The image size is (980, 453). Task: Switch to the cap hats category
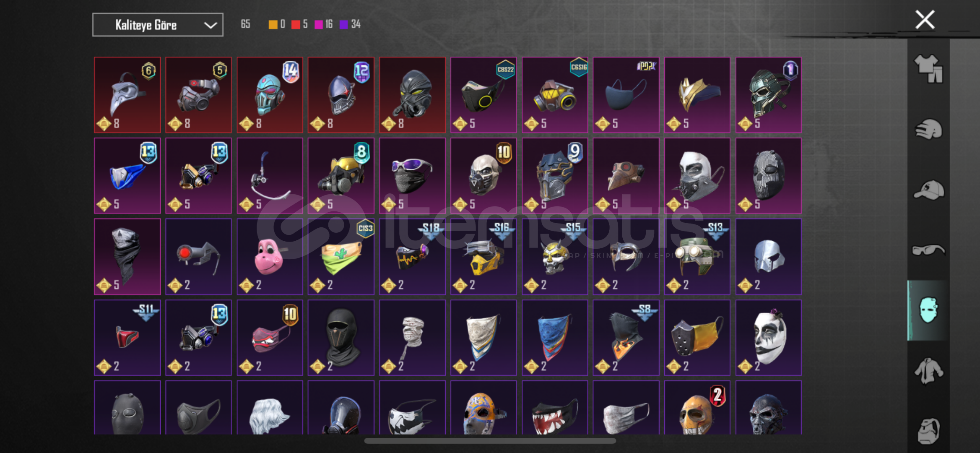click(x=928, y=190)
